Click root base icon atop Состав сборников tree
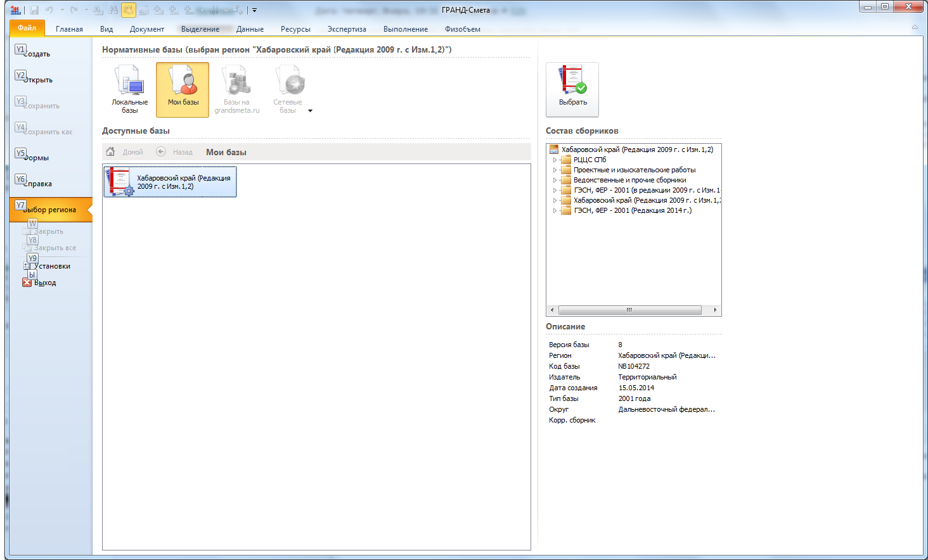 point(554,150)
